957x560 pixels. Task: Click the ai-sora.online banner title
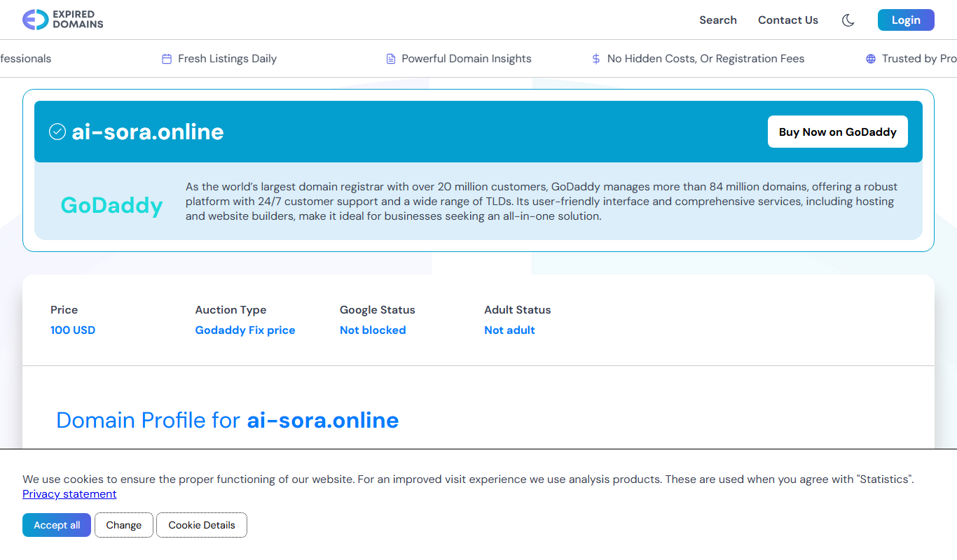pos(148,132)
